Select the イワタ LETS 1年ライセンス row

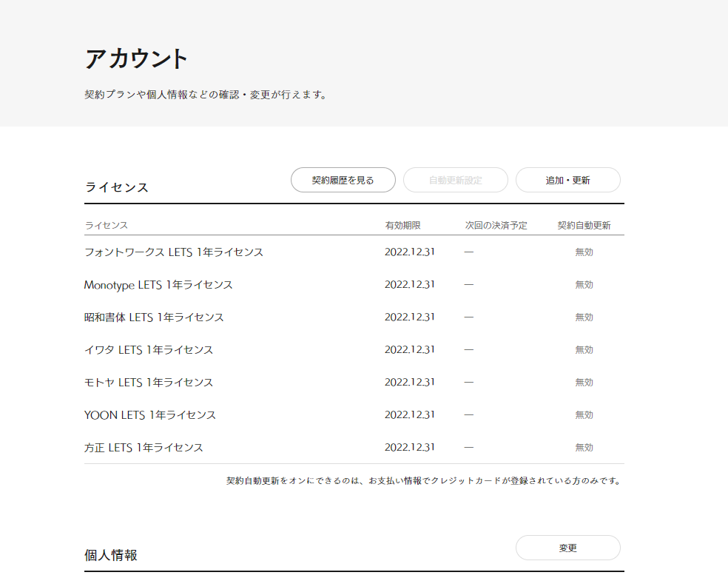(354, 349)
